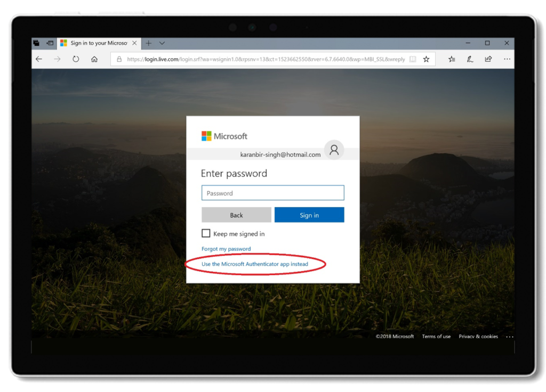The image size is (546, 392).
Task: Open the Share icon in toolbar
Action: 488,59
